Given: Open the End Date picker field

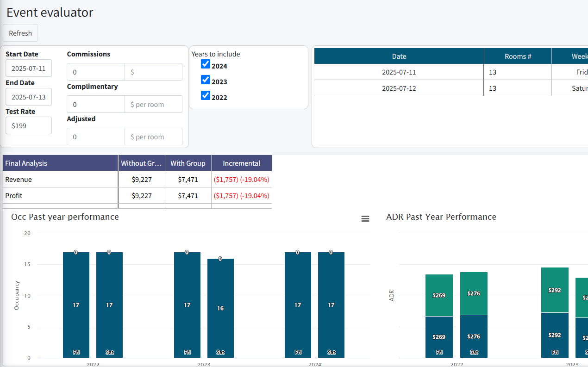Looking at the screenshot, I should click(29, 97).
